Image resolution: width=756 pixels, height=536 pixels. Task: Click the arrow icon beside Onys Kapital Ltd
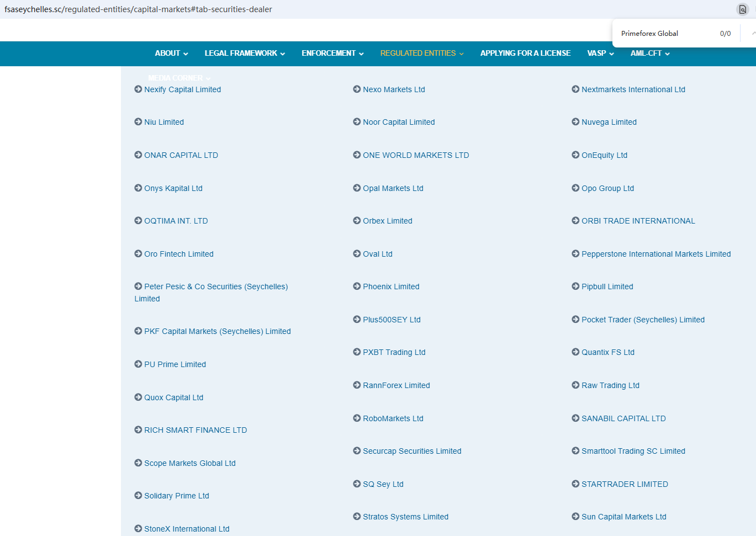click(138, 188)
